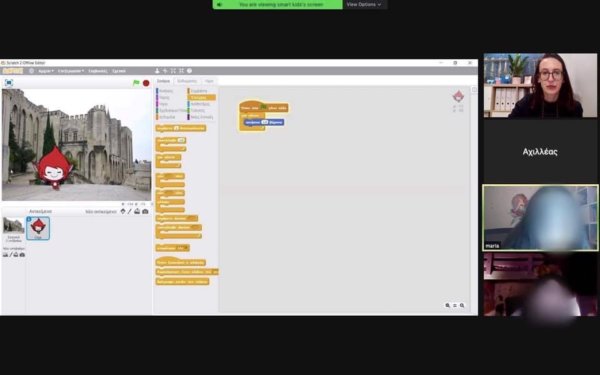Image resolution: width=600 pixels, height=375 pixels.
Task: Paint a new sprite with the brush icon
Action: 130,211
